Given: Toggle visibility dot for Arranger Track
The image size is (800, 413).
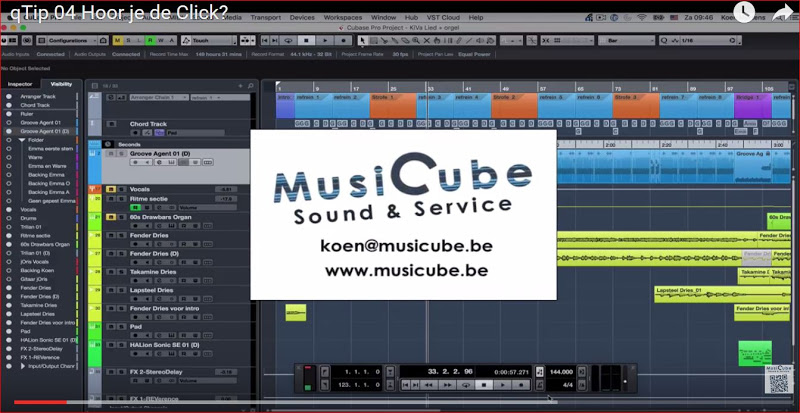Looking at the screenshot, I should 9,96.
